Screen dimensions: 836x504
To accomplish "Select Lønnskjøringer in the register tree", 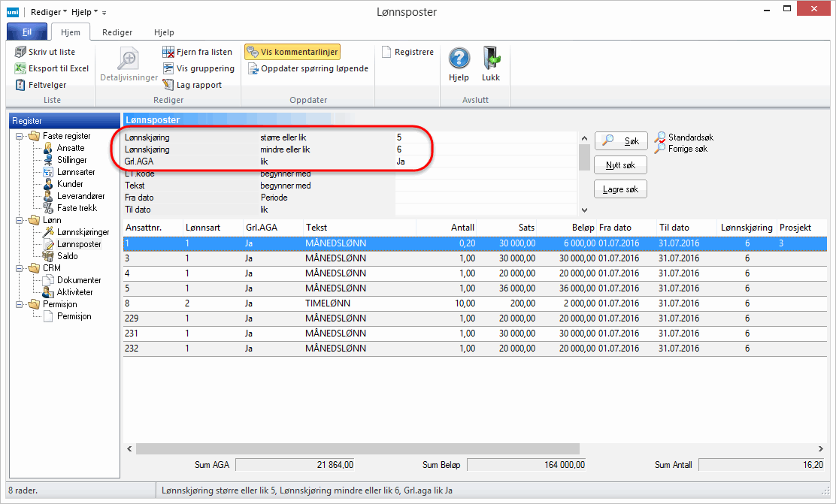I will 83,232.
